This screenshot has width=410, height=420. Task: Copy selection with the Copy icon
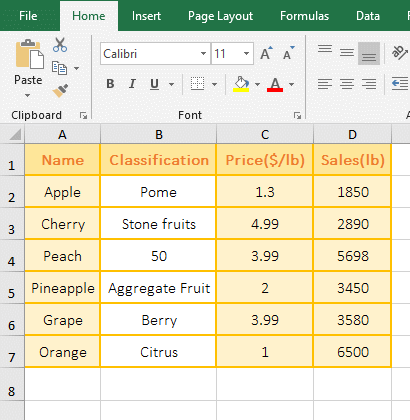[60, 68]
